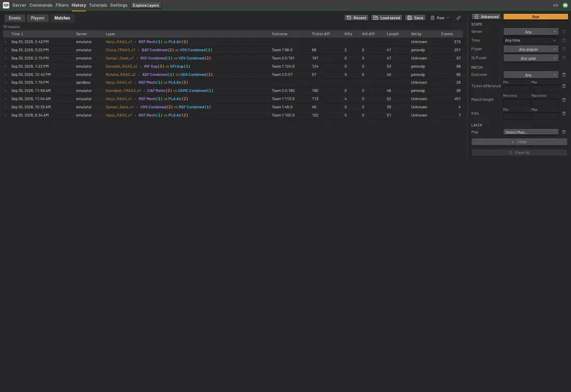
Task: Expand the Sep 30 3:02 PM match row
Action: (x=6, y=50)
